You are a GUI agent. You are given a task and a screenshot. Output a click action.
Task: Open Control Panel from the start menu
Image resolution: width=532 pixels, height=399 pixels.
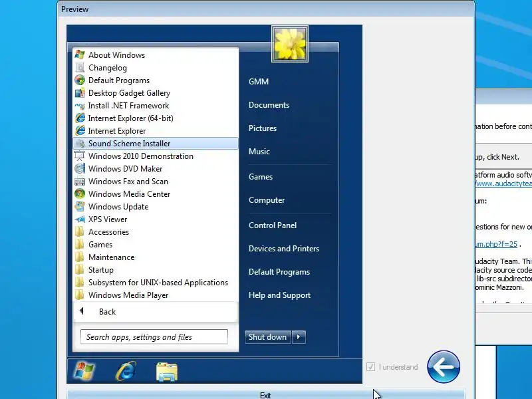click(x=273, y=225)
